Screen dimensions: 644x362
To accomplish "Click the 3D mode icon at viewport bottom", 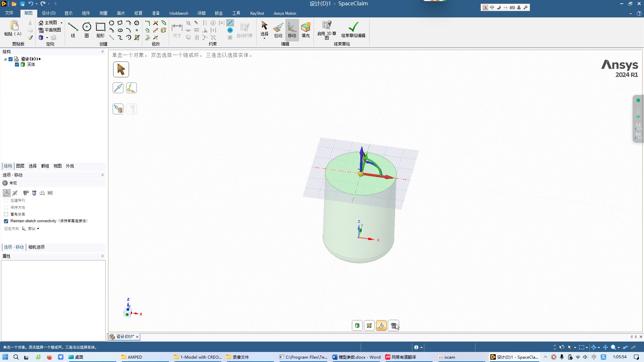I will [357, 325].
